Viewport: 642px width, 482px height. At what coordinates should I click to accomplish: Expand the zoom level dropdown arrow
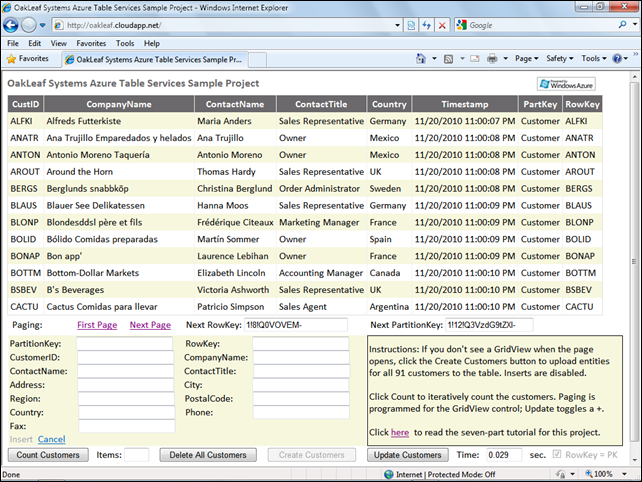click(x=624, y=474)
